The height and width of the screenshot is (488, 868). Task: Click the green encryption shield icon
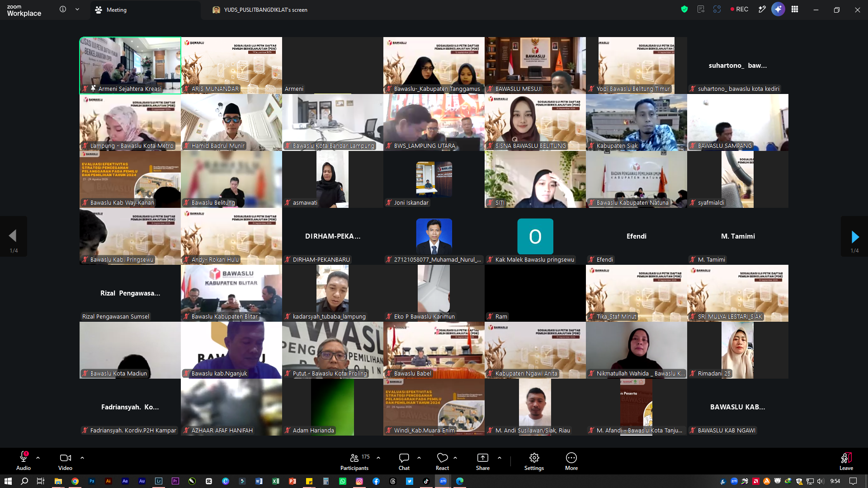(684, 9)
